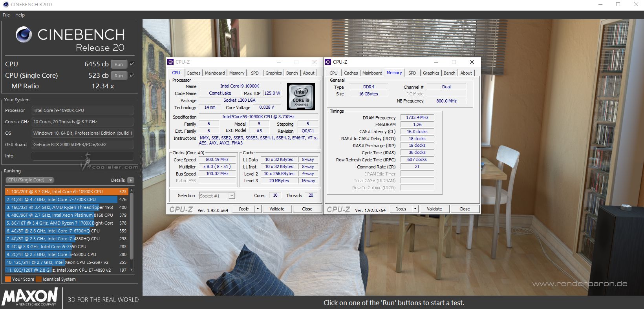
Task: Click Close button in right CPU-Z window
Action: 465,209
